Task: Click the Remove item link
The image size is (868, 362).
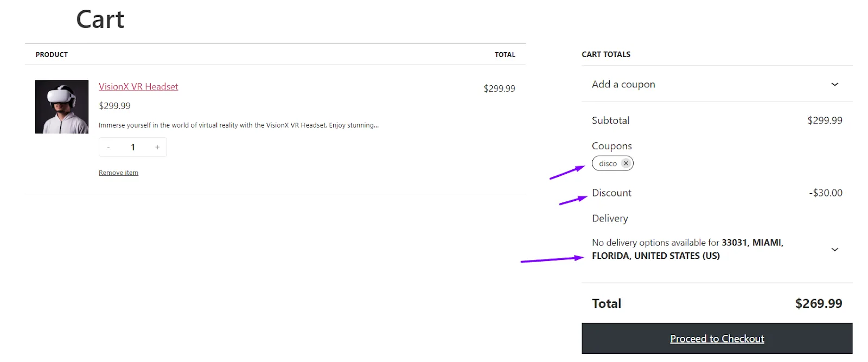Action: 118,173
